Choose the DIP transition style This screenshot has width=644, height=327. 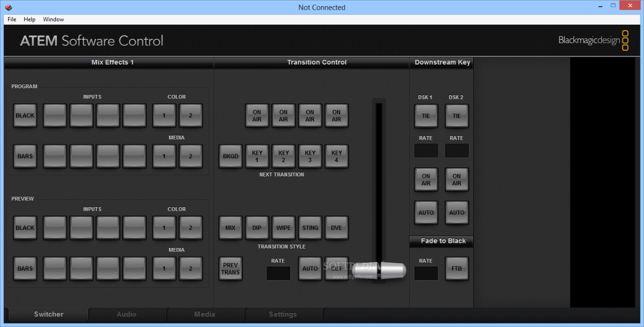click(257, 228)
